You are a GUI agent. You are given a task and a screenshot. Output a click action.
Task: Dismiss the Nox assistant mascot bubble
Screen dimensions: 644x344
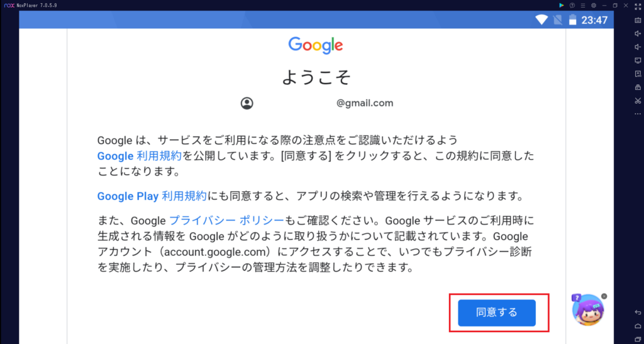point(604,296)
